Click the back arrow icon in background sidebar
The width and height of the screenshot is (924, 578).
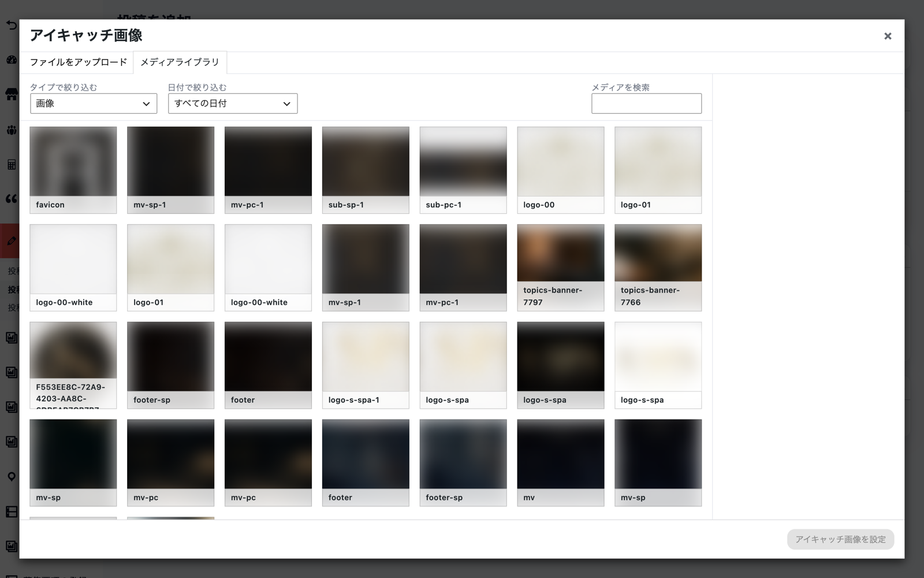[12, 25]
